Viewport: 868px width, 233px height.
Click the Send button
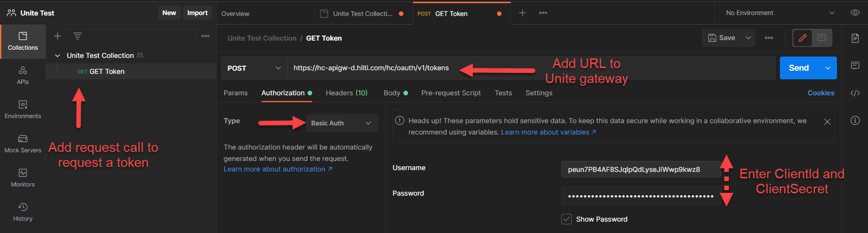pyautogui.click(x=799, y=68)
